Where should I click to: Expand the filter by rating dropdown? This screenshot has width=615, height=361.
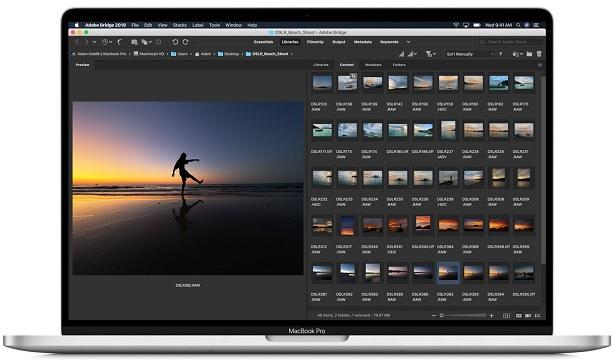coord(412,54)
